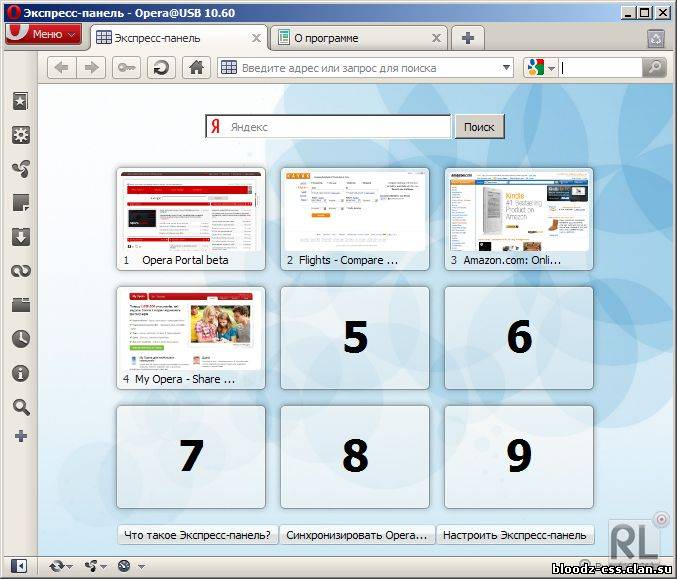Viewport: 677px width, 579px height.
Task: Open the Google search engine selector
Action: click(x=540, y=68)
